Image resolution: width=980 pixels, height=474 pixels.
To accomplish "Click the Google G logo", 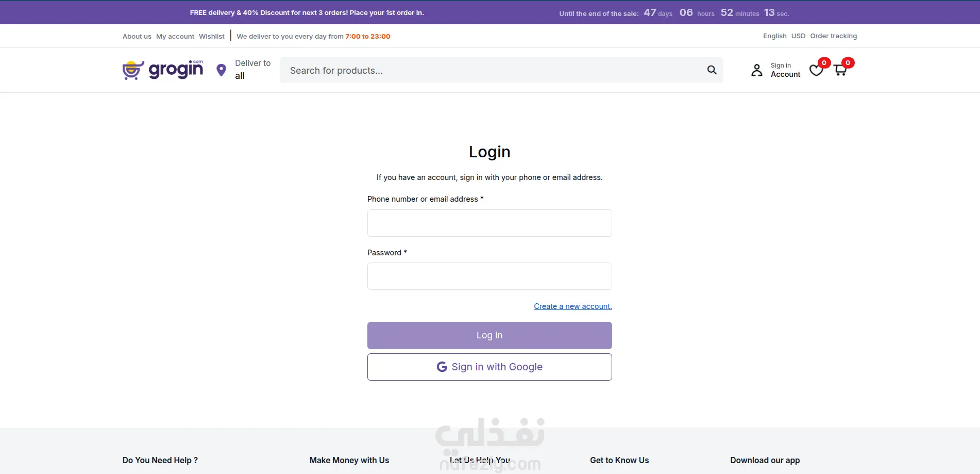I will [x=442, y=367].
